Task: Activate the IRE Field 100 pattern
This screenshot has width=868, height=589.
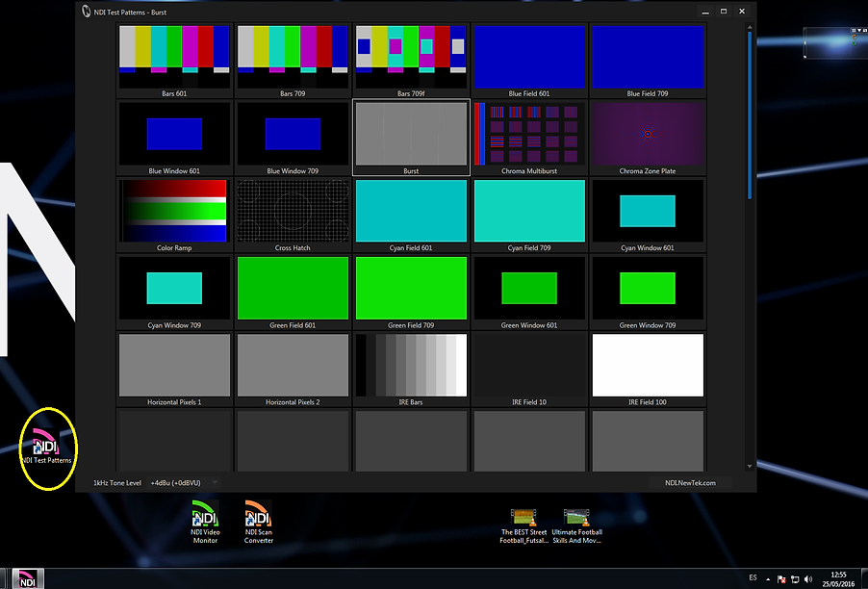Action: (x=648, y=366)
